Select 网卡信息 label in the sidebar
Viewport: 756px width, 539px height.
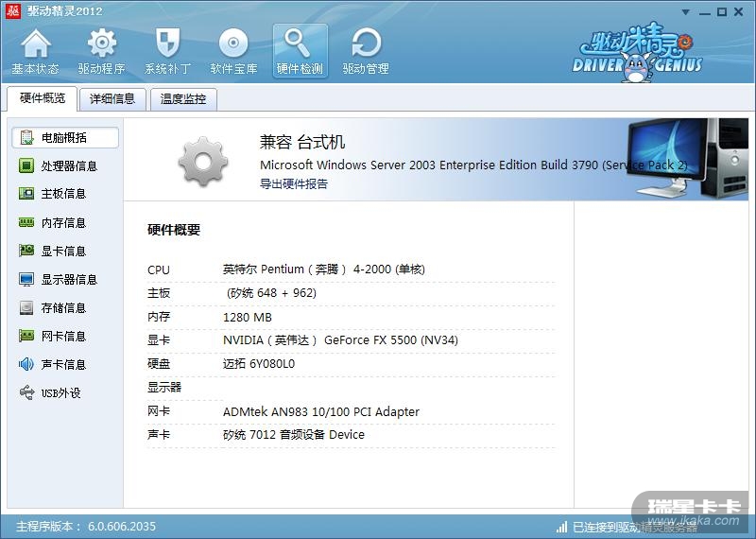tap(63, 337)
